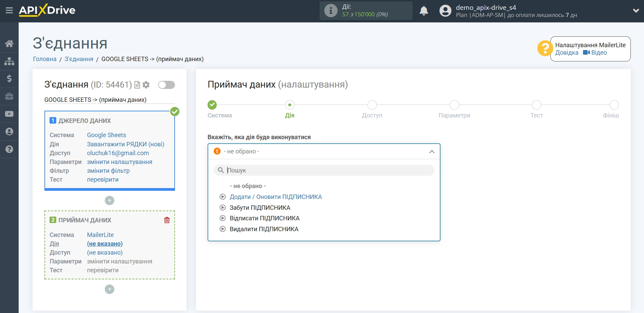Go to З'єднання breadcrumb
The width and height of the screenshot is (644, 313).
pos(79,59)
